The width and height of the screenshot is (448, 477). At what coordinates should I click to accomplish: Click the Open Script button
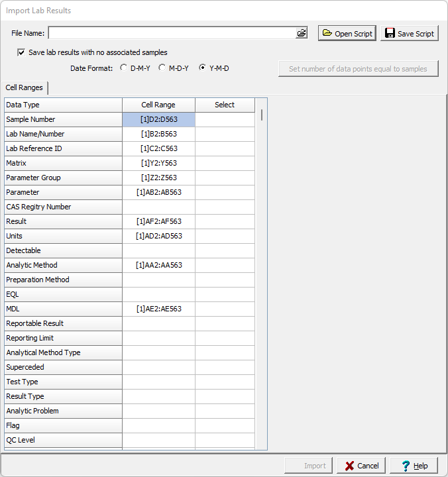coord(347,33)
